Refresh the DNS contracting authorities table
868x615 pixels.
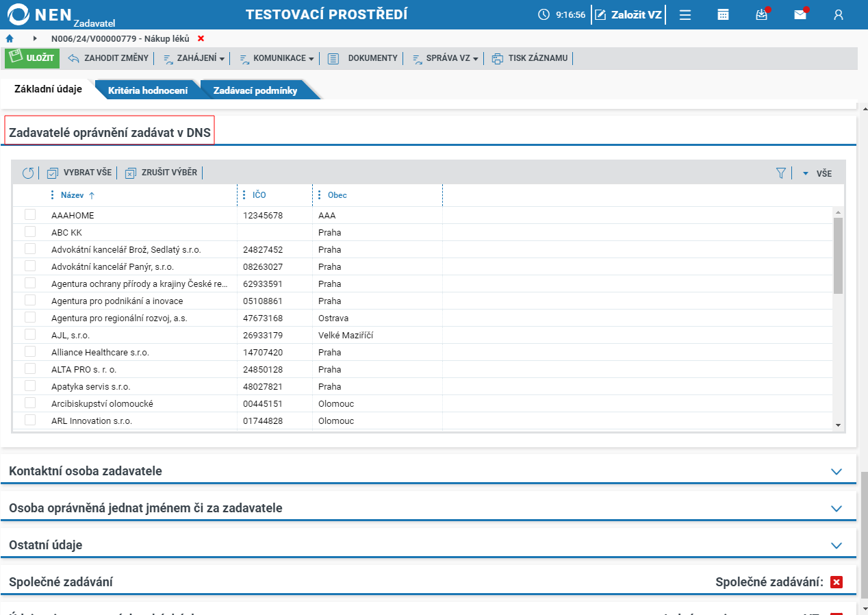pyautogui.click(x=28, y=173)
